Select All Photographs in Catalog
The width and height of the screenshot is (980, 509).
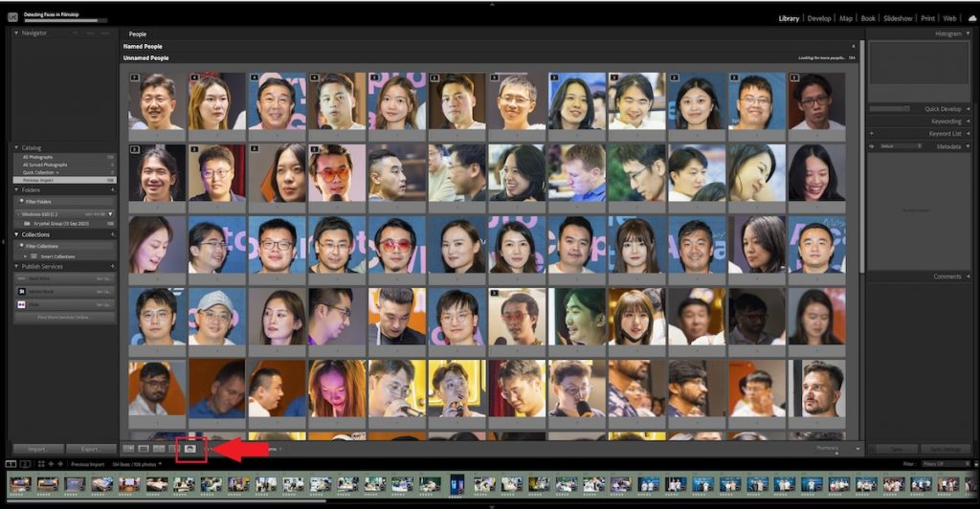65,157
